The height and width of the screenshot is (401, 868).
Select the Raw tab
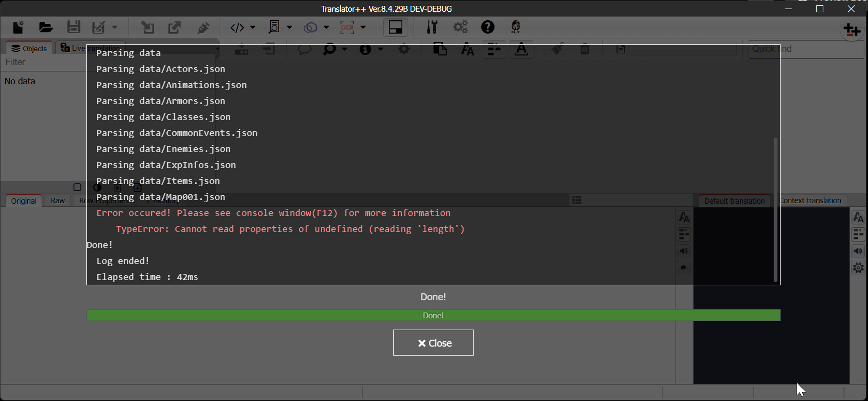tap(58, 201)
